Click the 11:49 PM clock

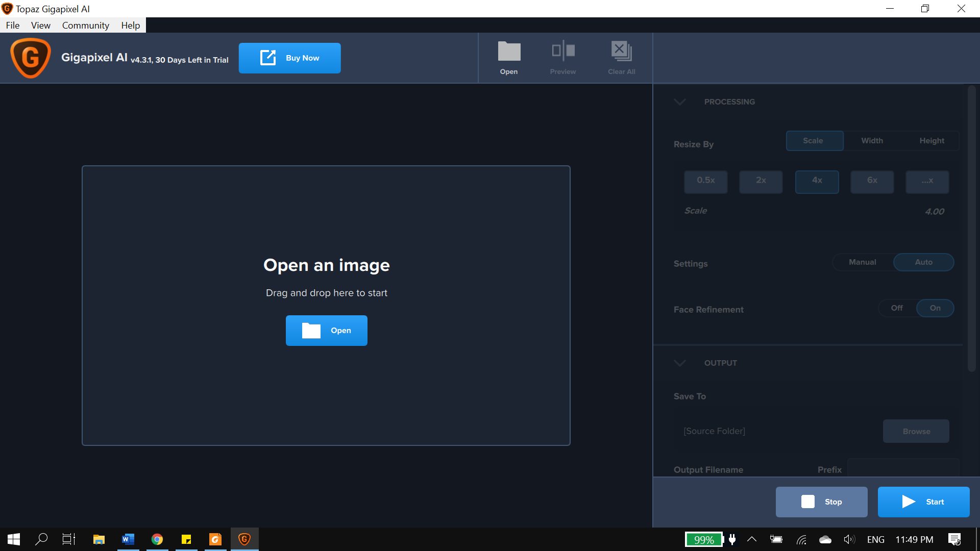pyautogui.click(x=914, y=539)
